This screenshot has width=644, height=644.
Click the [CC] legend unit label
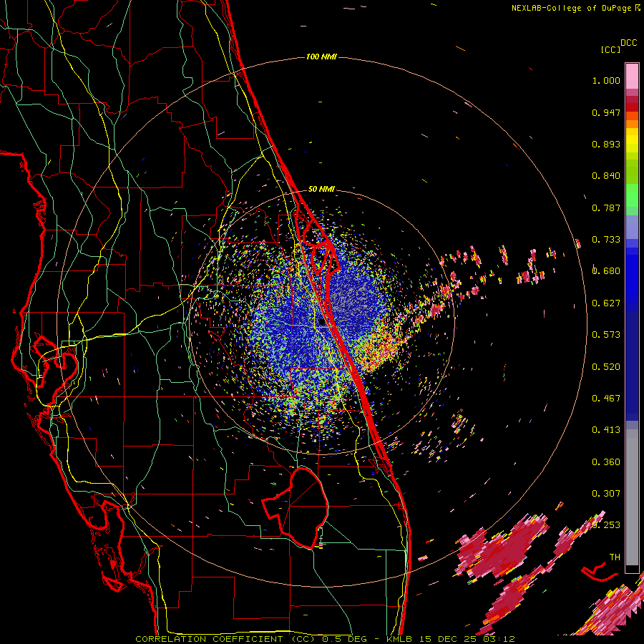[x=611, y=49]
